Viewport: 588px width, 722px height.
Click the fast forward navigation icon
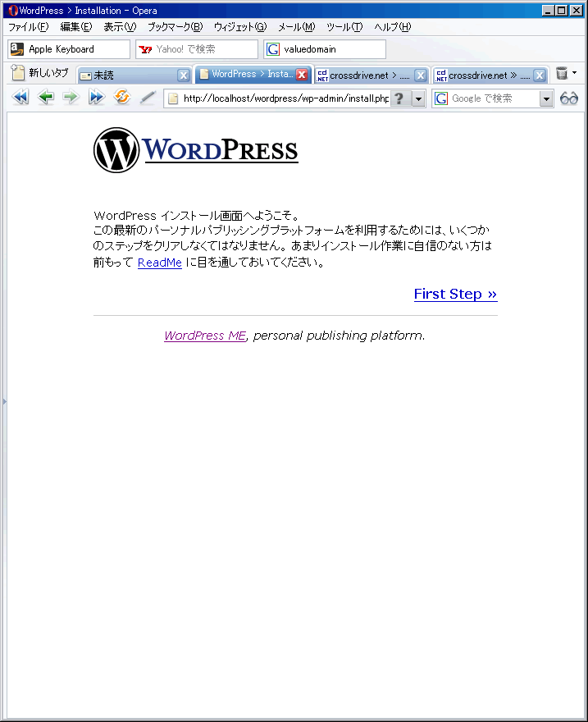96,97
